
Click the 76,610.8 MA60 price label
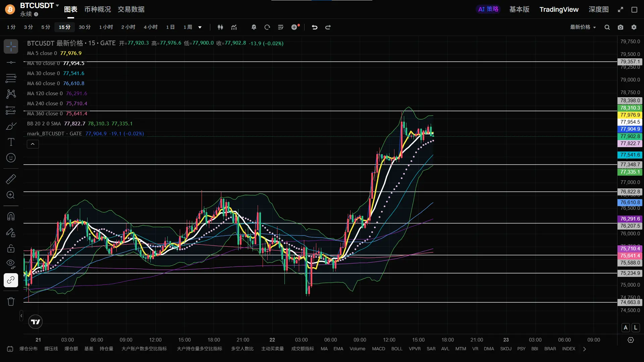pos(630,202)
